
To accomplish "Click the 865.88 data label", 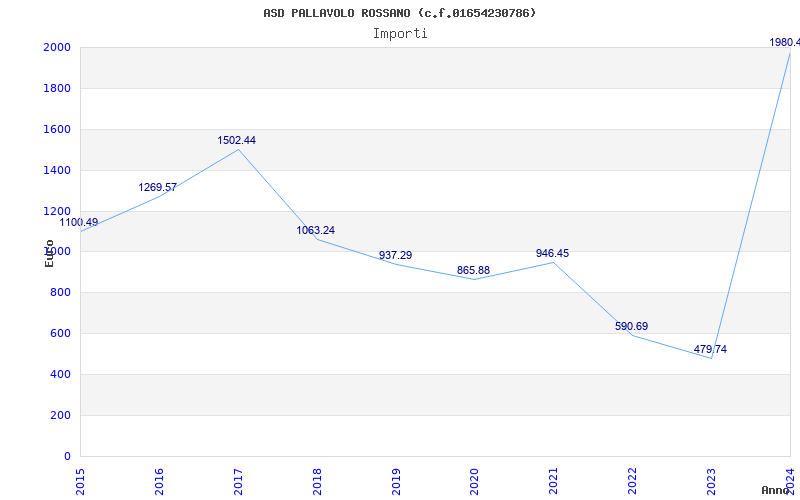I will (x=473, y=270).
